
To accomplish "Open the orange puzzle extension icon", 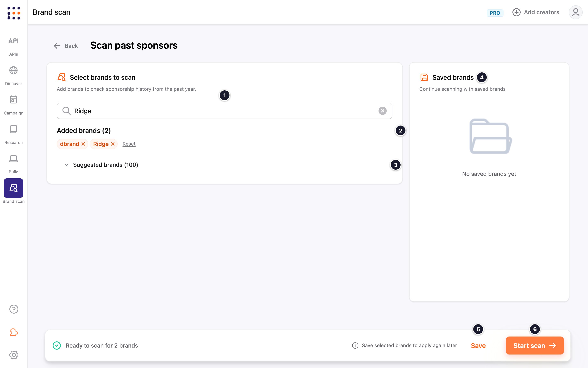I will (14, 332).
